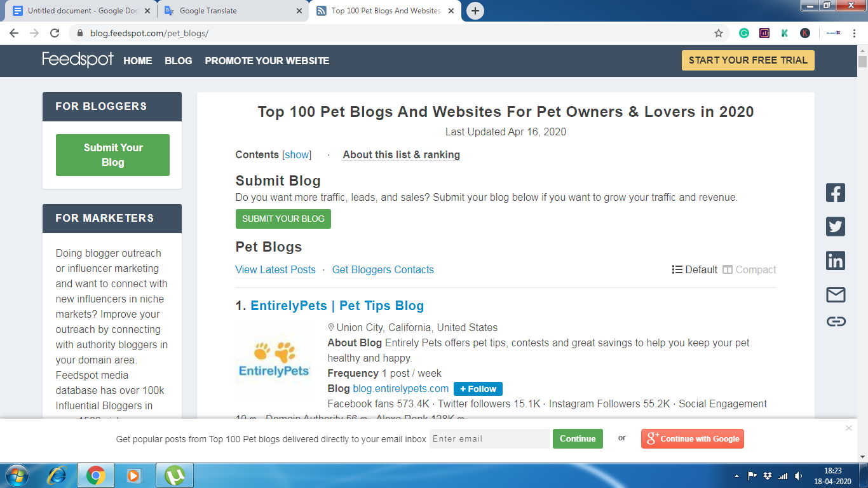Viewport: 868px width, 488px height.
Task: Click Continue with Google button
Action: coord(692,438)
